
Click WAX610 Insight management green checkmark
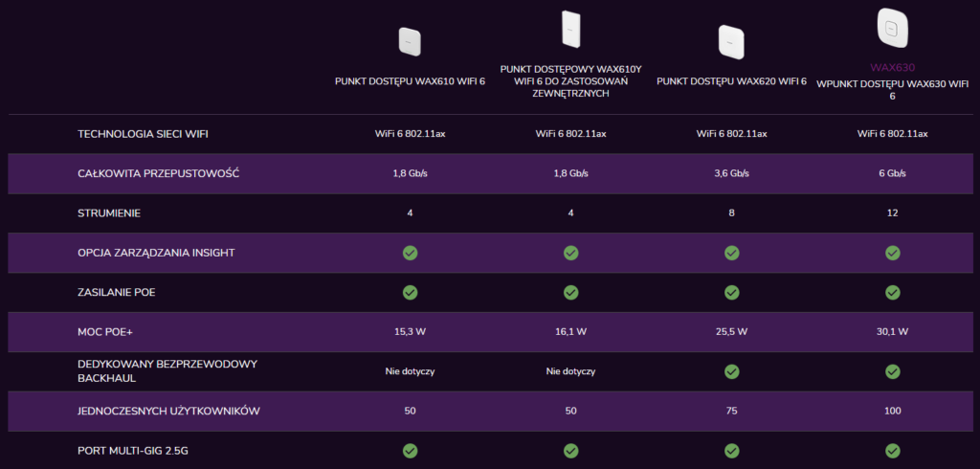[410, 253]
